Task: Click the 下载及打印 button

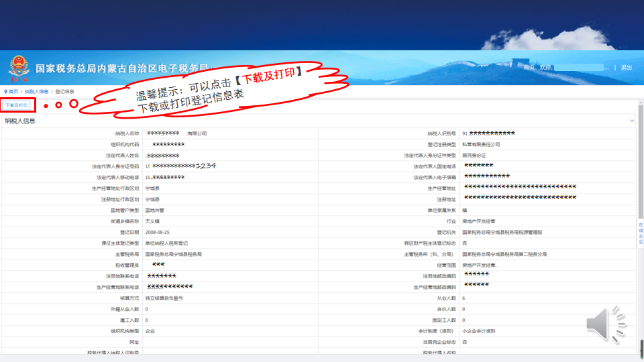Action: click(x=17, y=105)
